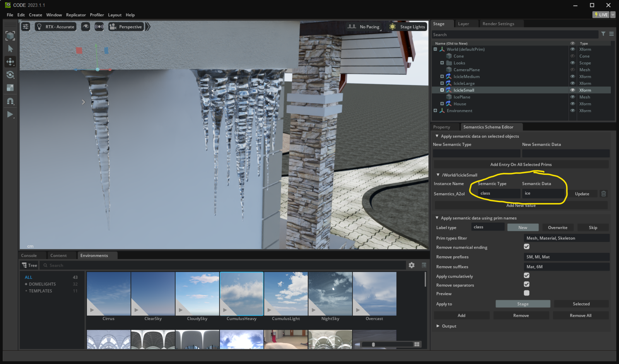
Task: Delete the Semantics_A2ol entry trash icon
Action: point(604,194)
